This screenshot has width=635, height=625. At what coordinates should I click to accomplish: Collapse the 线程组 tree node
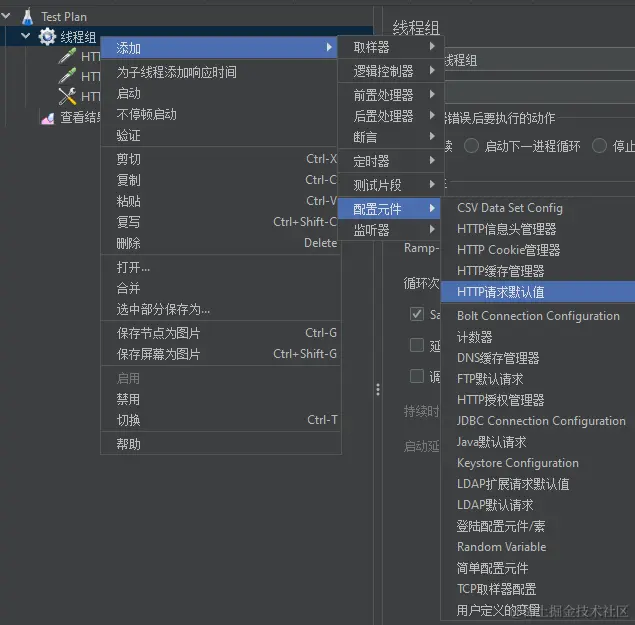26,36
